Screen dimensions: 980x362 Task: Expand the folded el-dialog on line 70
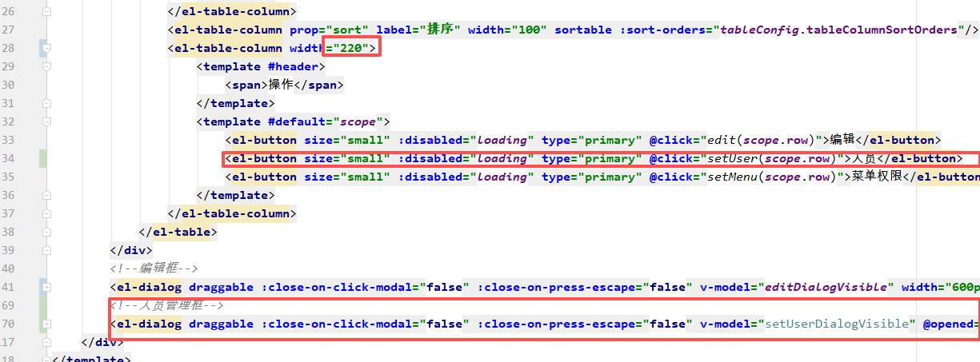pos(46,324)
